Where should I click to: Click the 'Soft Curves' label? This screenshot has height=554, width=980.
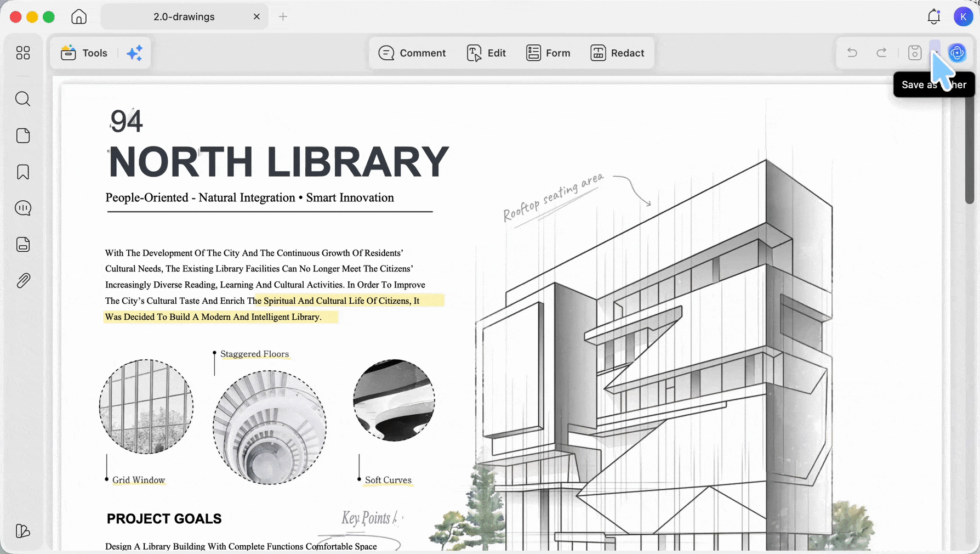(x=388, y=480)
